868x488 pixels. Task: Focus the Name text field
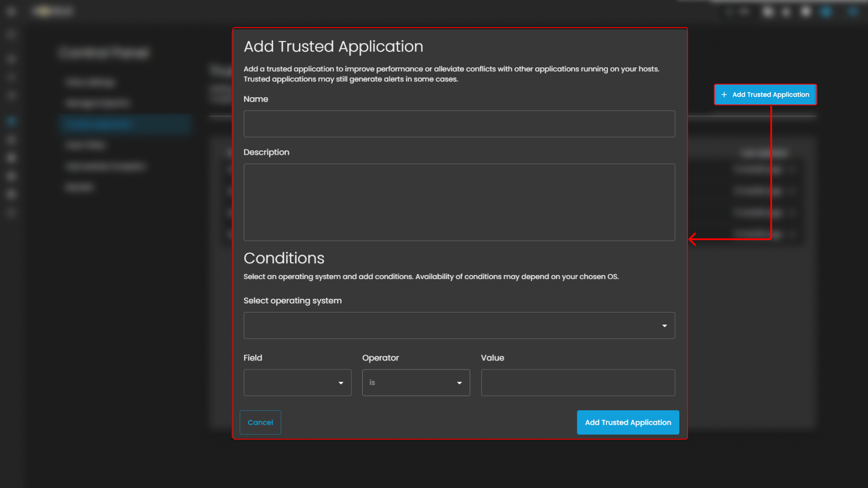click(459, 124)
